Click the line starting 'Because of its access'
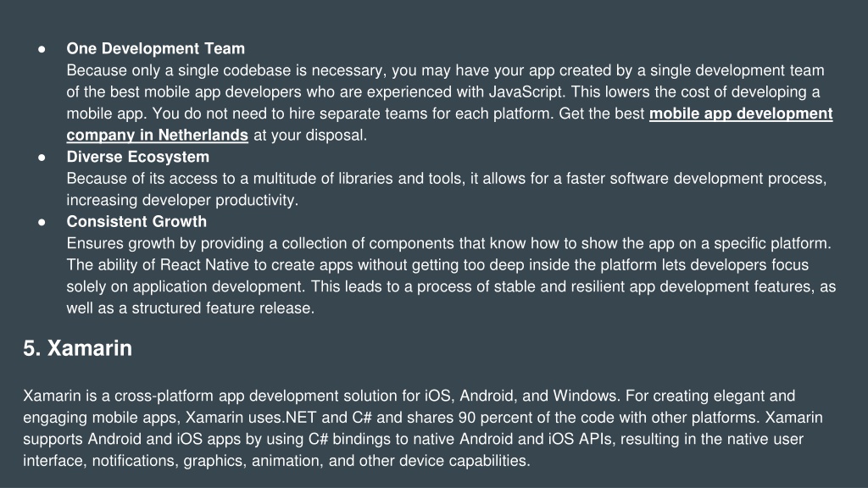868x488 pixels. point(446,179)
